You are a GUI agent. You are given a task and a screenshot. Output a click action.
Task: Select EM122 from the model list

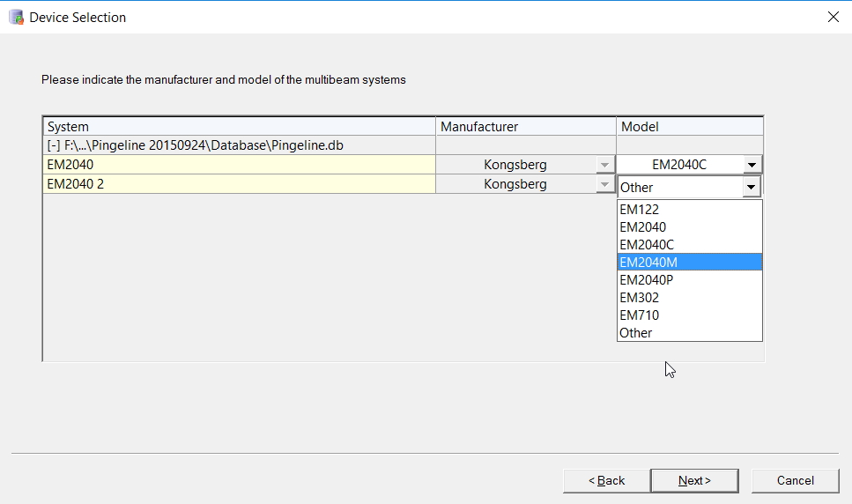coord(640,210)
